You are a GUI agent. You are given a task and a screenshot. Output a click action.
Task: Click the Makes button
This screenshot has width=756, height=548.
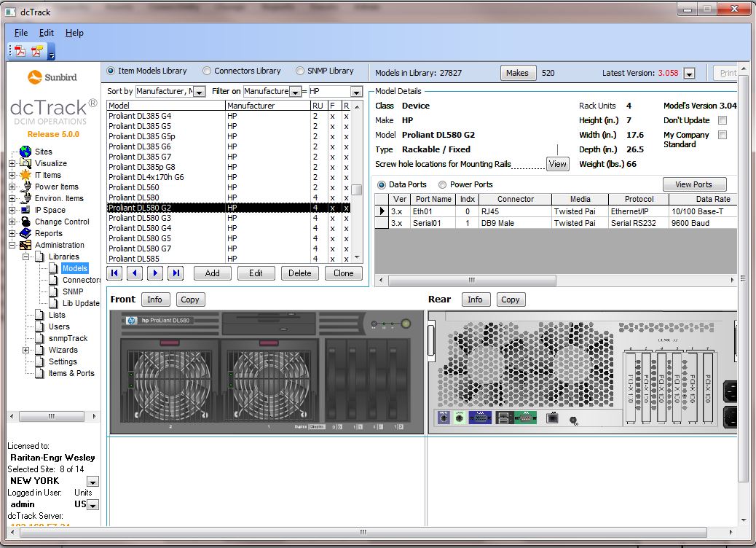tap(517, 73)
